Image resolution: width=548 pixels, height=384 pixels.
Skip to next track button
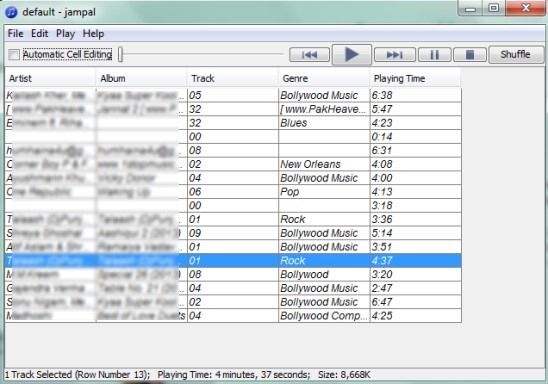pos(395,55)
